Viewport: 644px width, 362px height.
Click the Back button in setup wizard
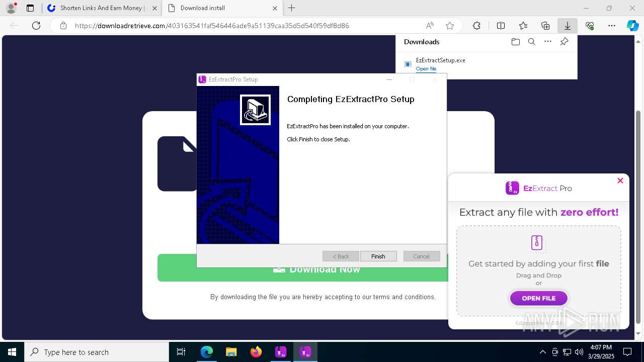click(x=341, y=256)
